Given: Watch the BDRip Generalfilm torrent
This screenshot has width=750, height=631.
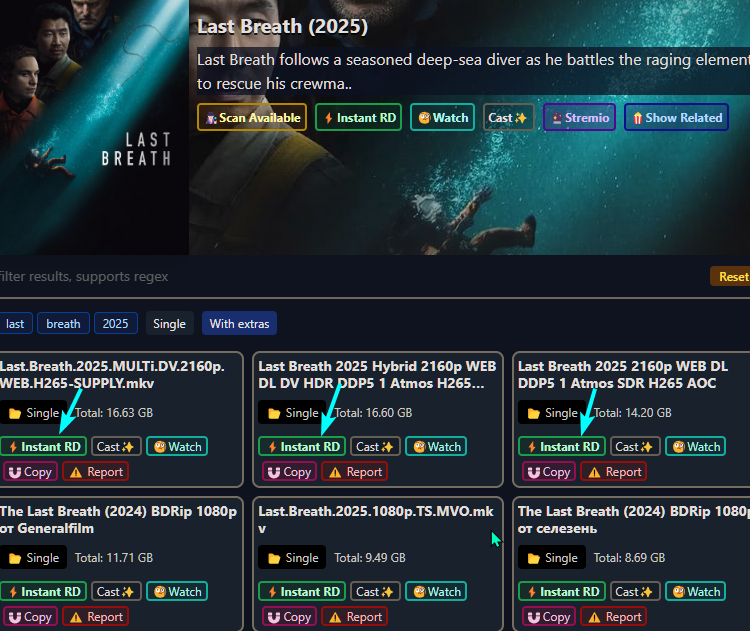Looking at the screenshot, I should click(177, 591).
